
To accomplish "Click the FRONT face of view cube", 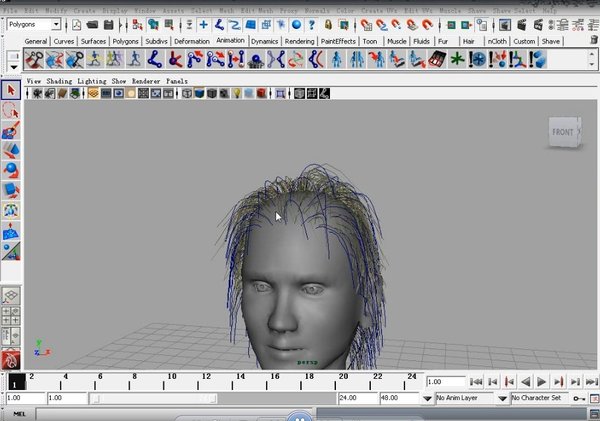I will [x=562, y=132].
